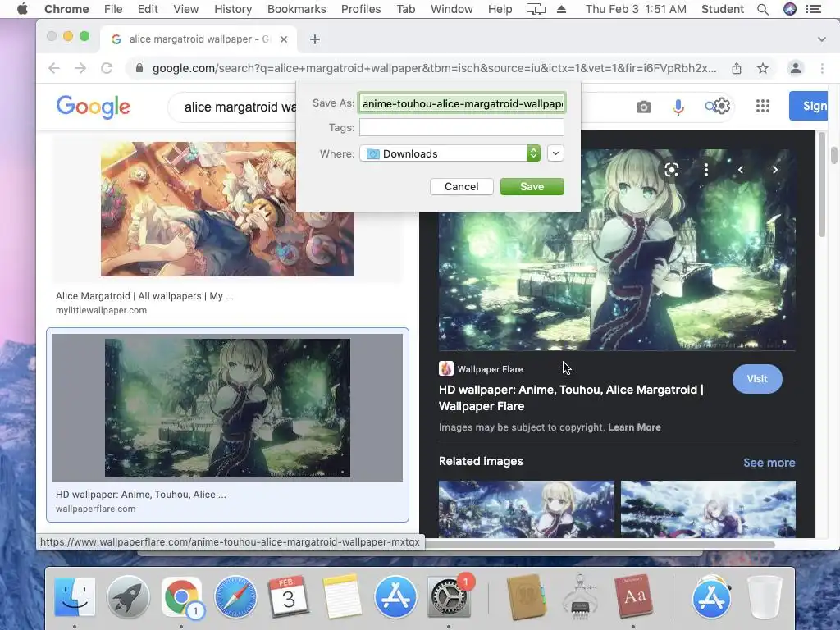Open Trash in the Dock
The height and width of the screenshot is (630, 840).
765,596
